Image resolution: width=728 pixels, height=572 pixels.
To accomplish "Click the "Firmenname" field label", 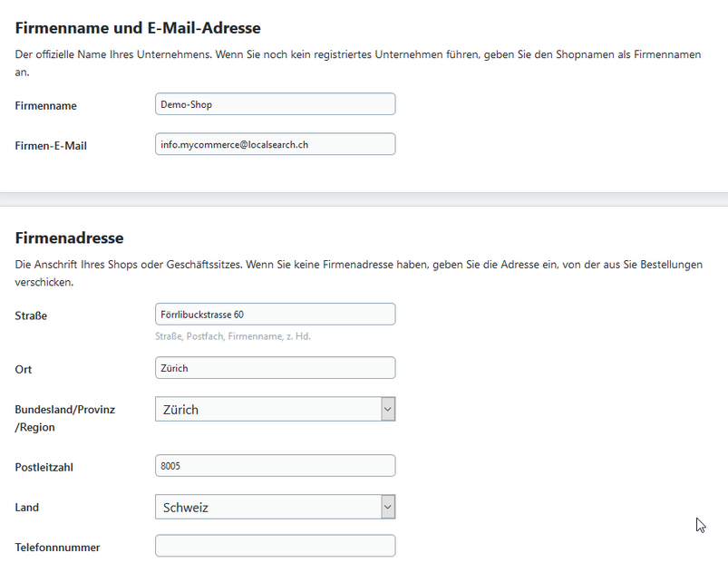I will (46, 106).
